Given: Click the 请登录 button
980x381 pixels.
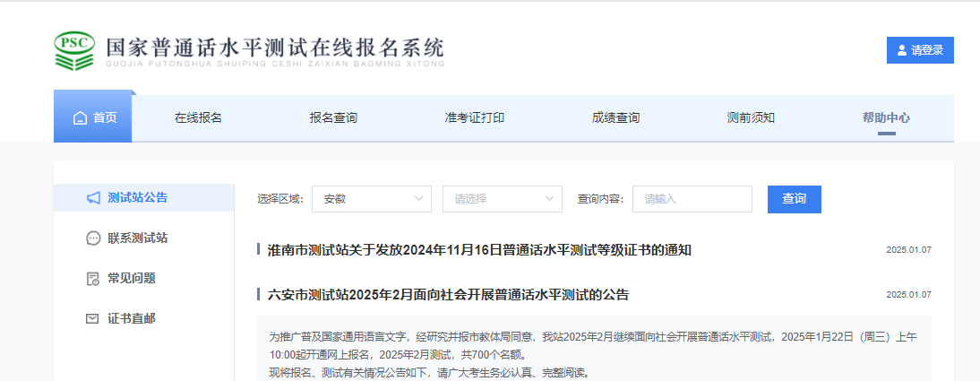Looking at the screenshot, I should [x=920, y=50].
